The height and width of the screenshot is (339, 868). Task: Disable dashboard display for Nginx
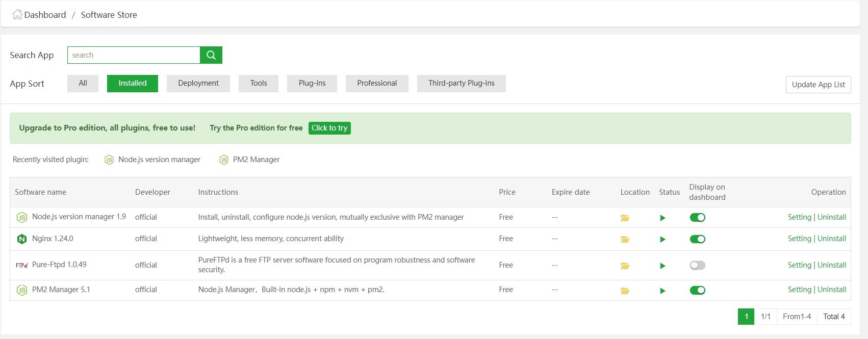[697, 239]
